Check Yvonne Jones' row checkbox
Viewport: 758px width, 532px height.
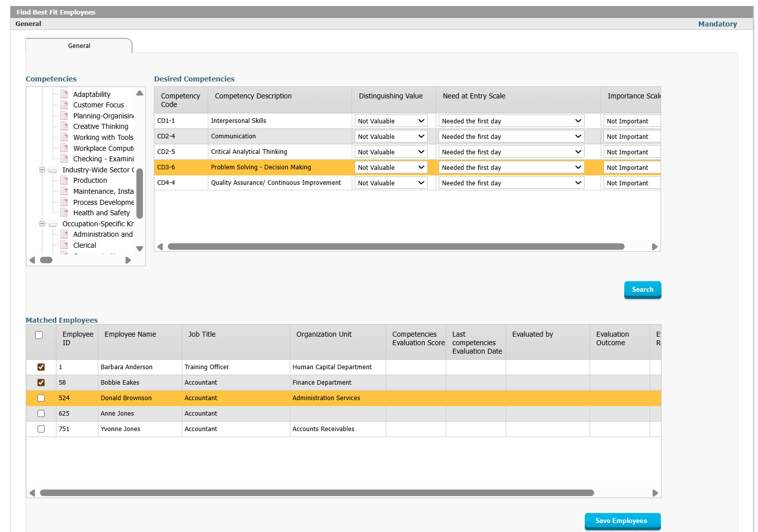point(41,429)
